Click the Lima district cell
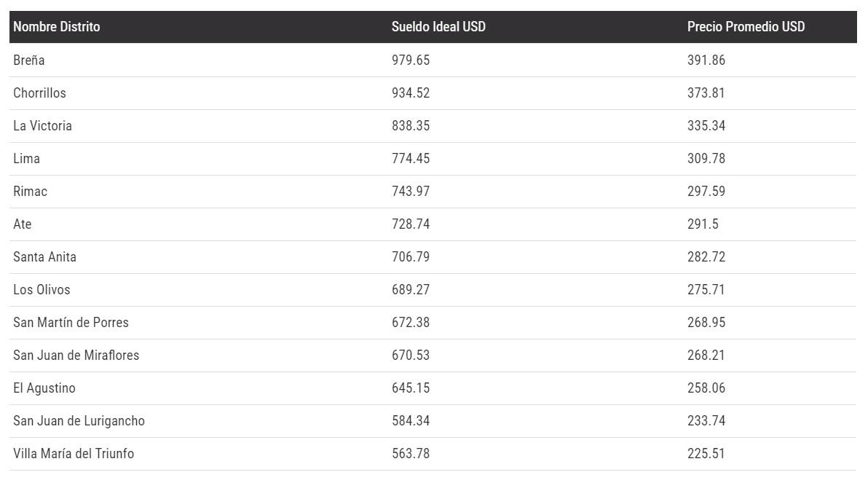This screenshot has width=868, height=499. coord(27,159)
